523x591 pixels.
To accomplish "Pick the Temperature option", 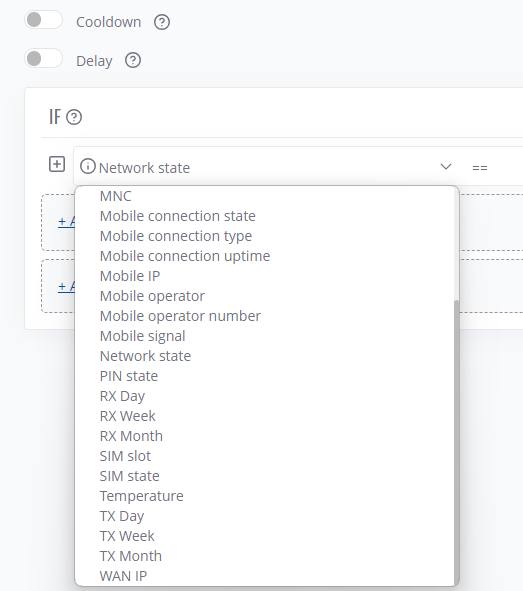I will (142, 496).
